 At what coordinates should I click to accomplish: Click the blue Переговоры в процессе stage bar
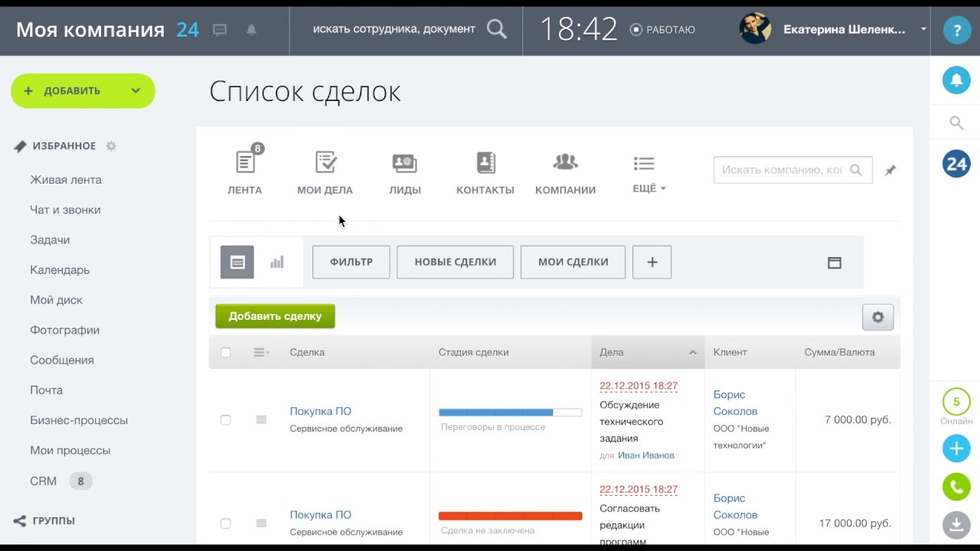click(x=511, y=412)
